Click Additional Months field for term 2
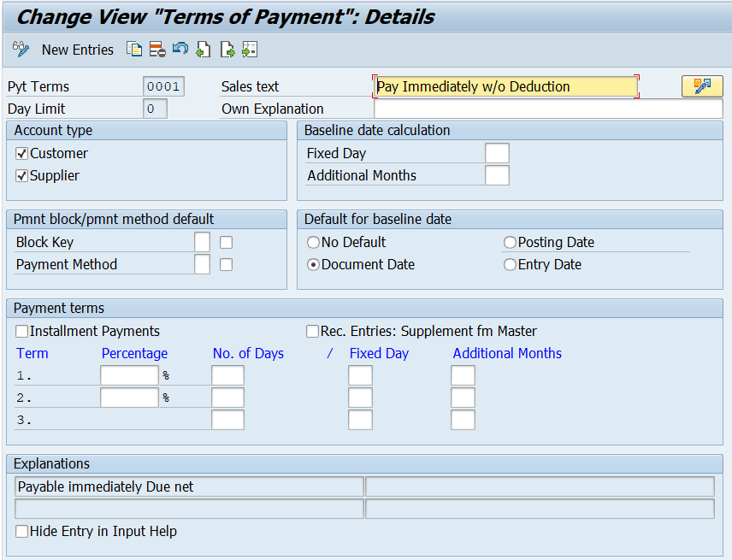This screenshot has width=732, height=560. pyautogui.click(x=463, y=398)
